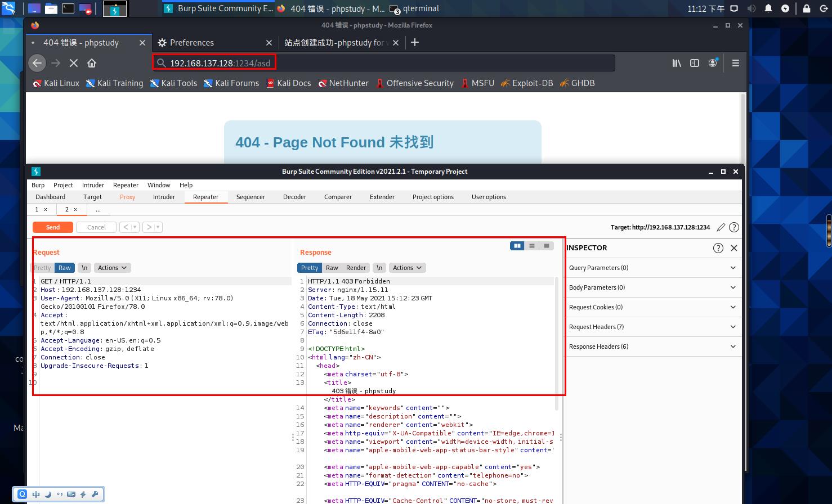Image resolution: width=832 pixels, height=504 pixels.
Task: Open the Intruder menu in Burp
Action: pyautogui.click(x=93, y=185)
